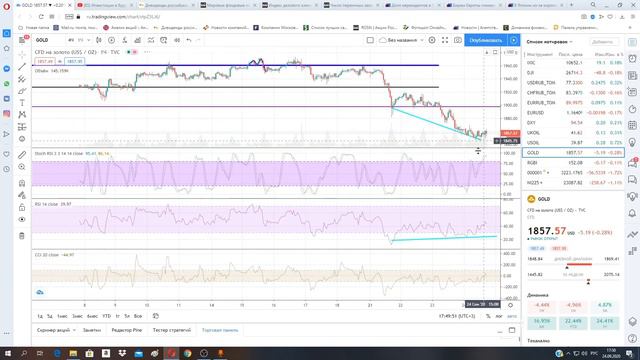Open the indicators menu
The image size is (640, 360).
point(124,40)
